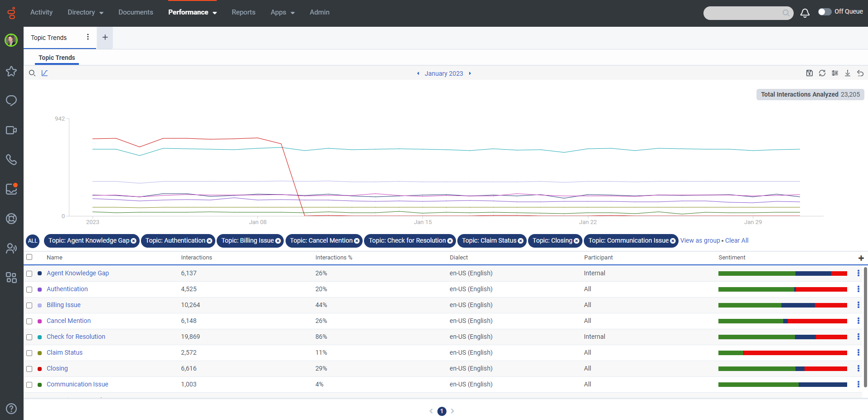Click the search magnifier in toolbar

pyautogui.click(x=32, y=73)
